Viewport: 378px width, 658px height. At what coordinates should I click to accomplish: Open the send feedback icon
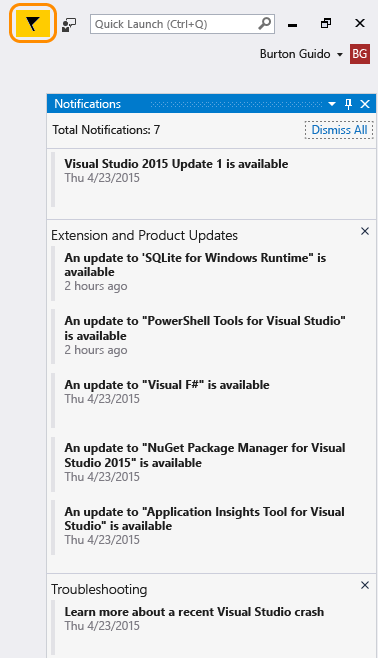point(69,25)
